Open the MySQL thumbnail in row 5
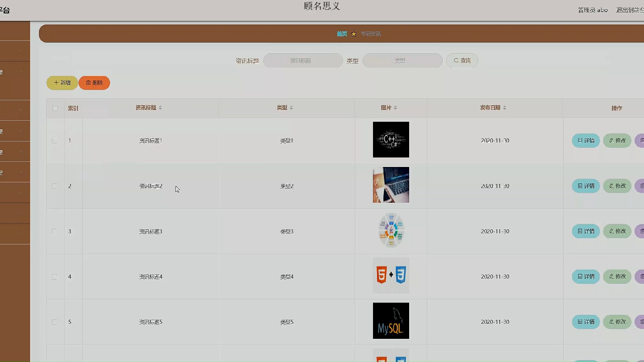 (x=391, y=321)
